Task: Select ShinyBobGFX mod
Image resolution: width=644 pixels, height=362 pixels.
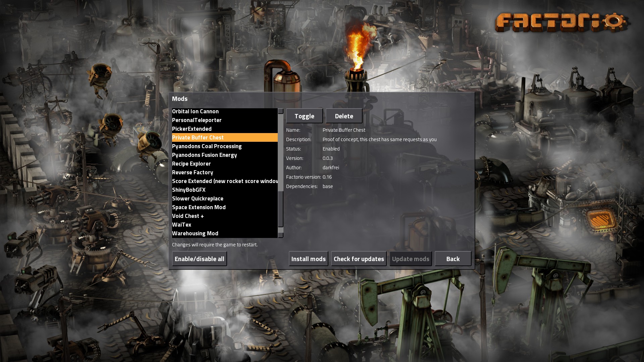Action: click(x=225, y=190)
